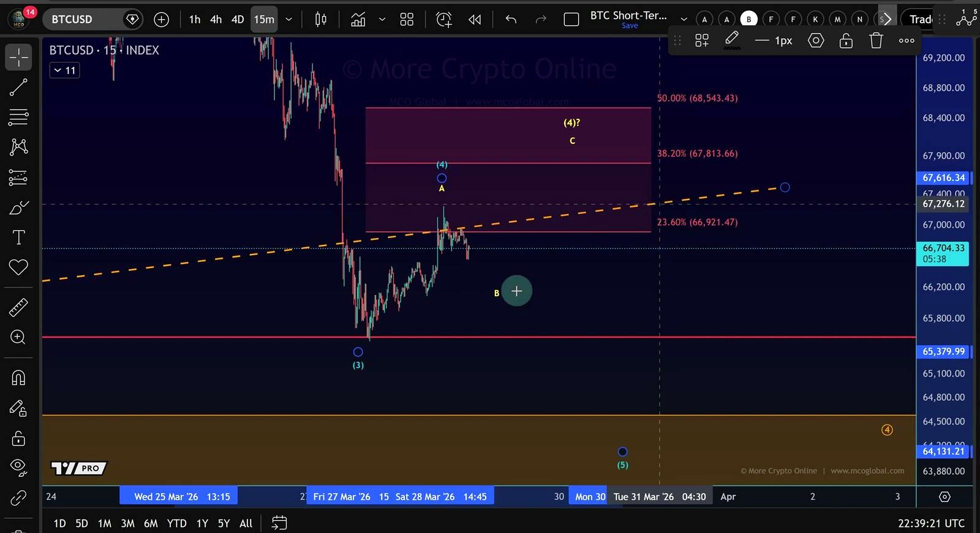This screenshot has width=980, height=533.
Task: Activate the zoom in tool
Action: [18, 337]
